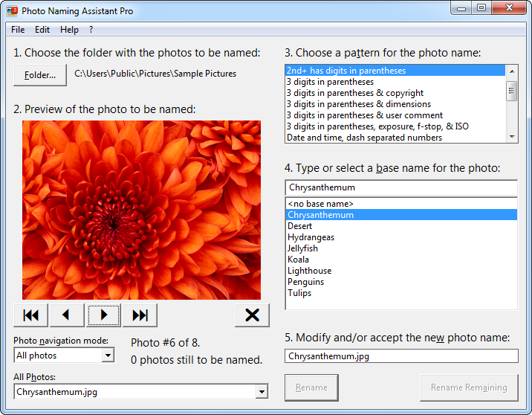
Task: Choose Koala as the base name
Action: click(x=298, y=260)
